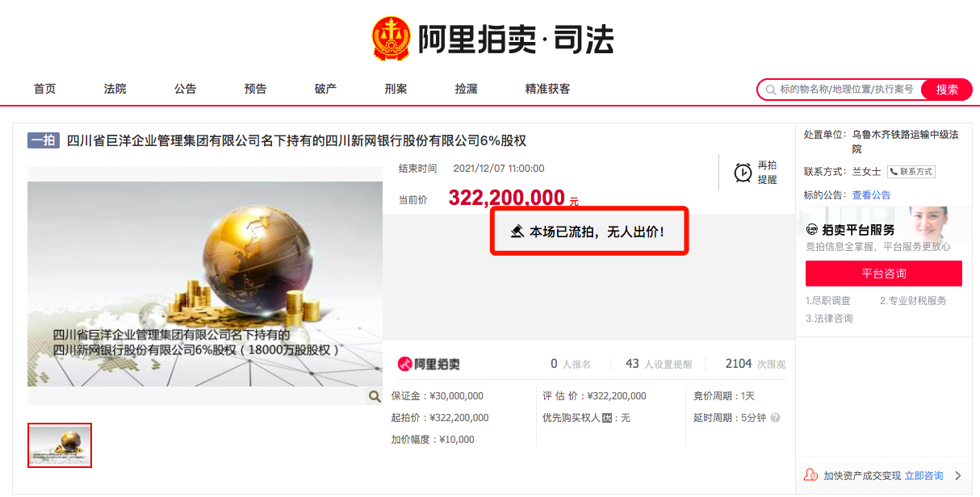Click the magnifier icon in search box
The width and height of the screenshot is (980, 497).
coord(771,90)
